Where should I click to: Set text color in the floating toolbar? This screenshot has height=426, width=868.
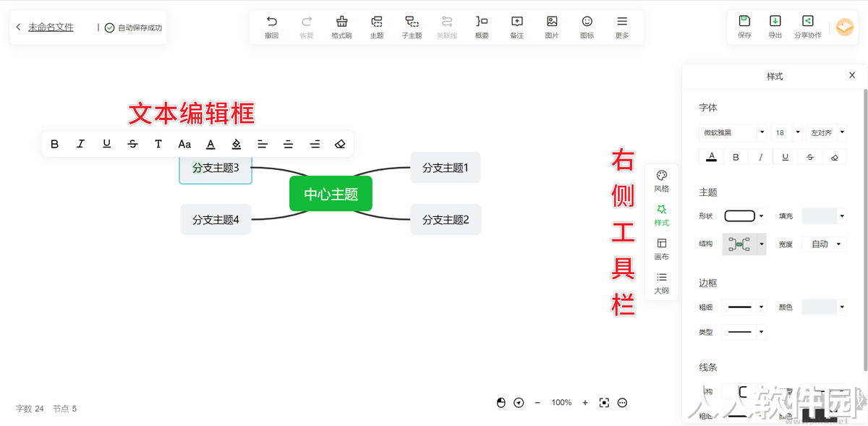coord(210,144)
